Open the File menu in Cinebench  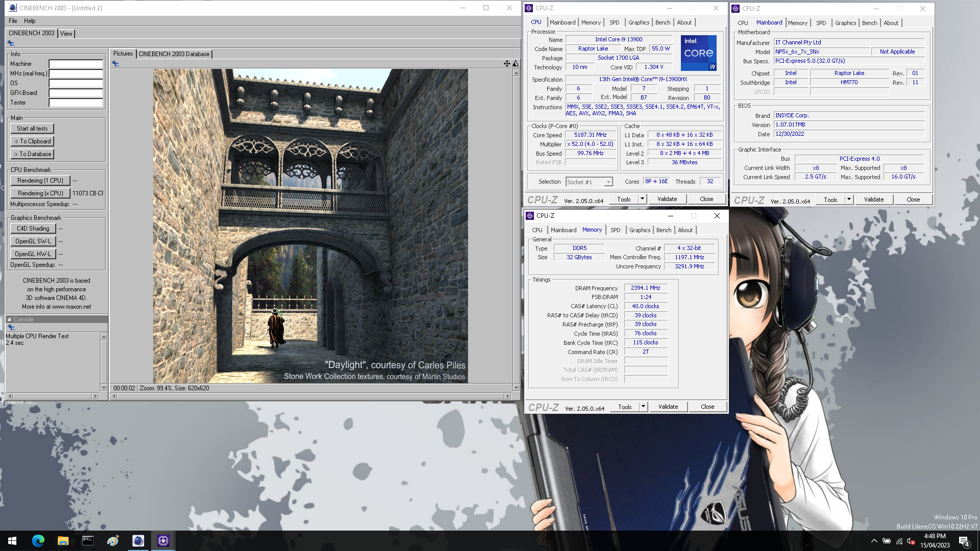click(x=13, y=21)
